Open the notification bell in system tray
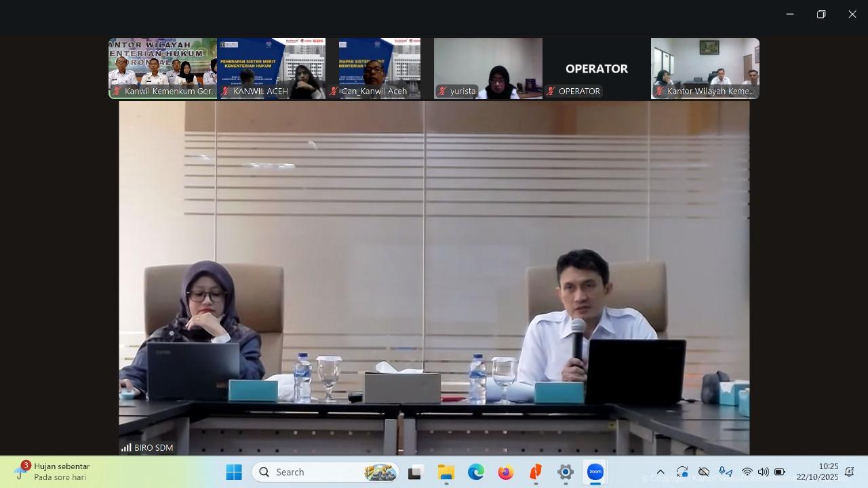 click(x=849, y=472)
